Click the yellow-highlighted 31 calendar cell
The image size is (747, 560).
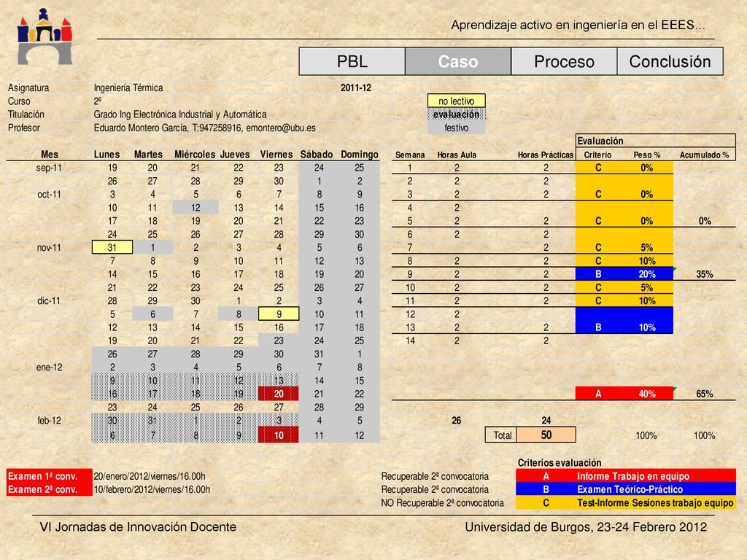coord(112,248)
